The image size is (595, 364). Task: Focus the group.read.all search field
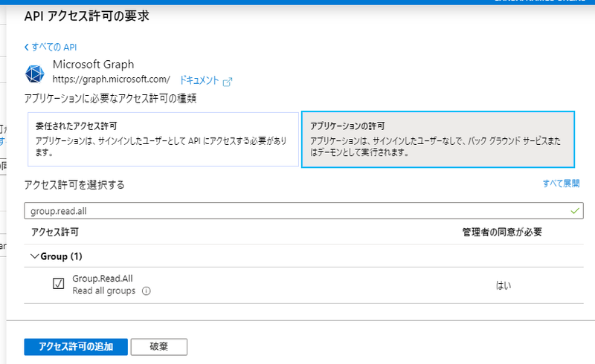303,211
